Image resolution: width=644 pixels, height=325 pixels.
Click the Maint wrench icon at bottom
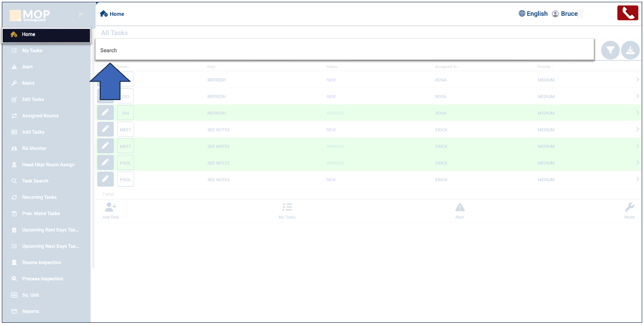click(x=629, y=207)
